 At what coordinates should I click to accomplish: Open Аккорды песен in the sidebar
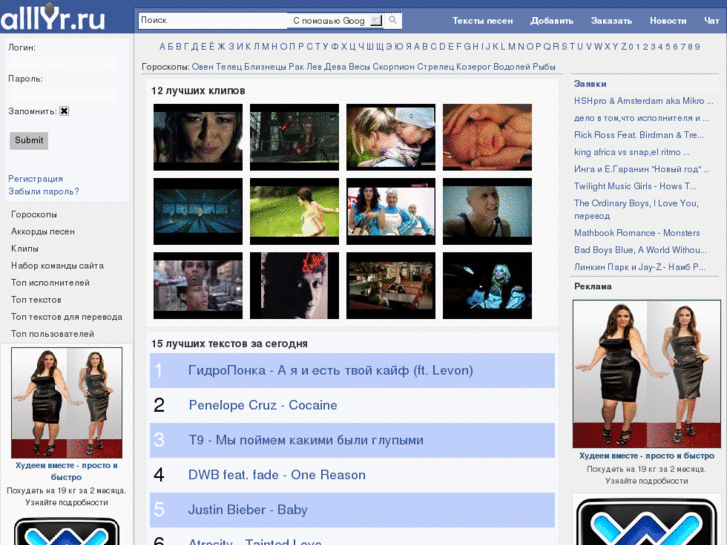[x=43, y=231]
